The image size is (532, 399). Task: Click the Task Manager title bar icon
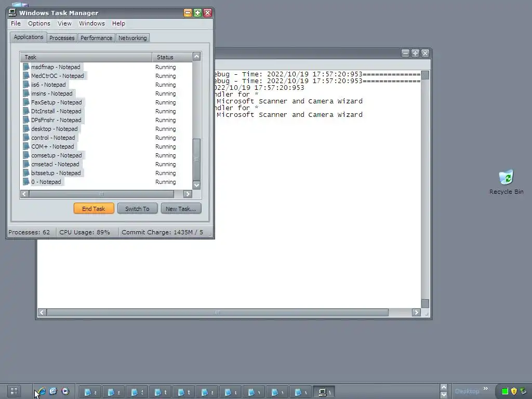pos(12,12)
